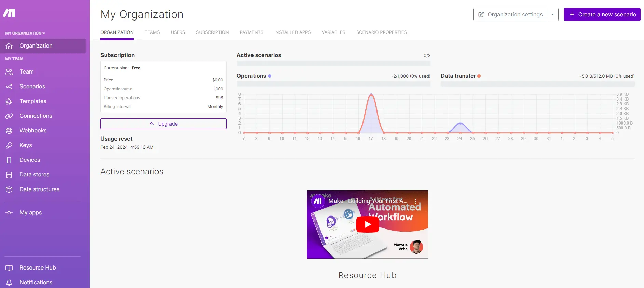This screenshot has height=288, width=644.
Task: Click Current plan - Free text
Action: pos(122,68)
